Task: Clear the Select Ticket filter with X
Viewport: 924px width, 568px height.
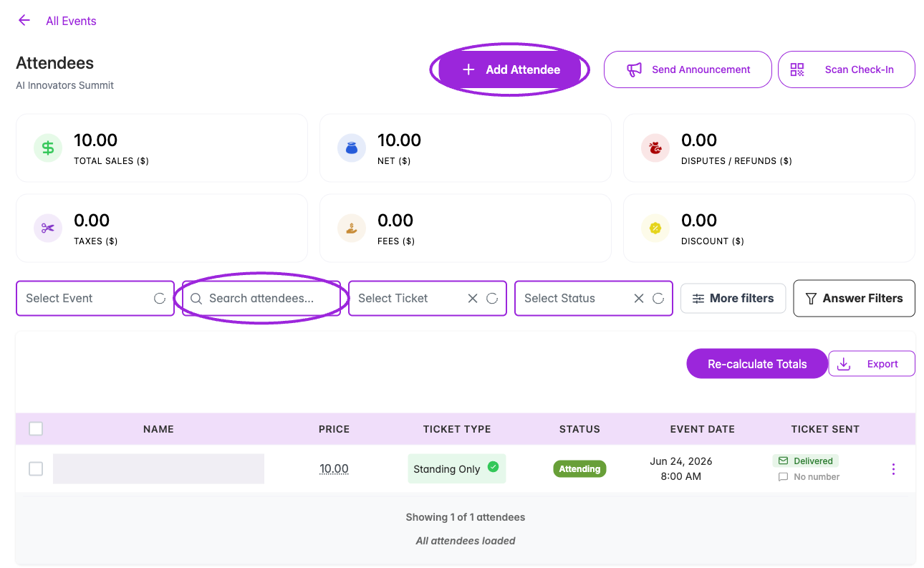Action: (473, 299)
